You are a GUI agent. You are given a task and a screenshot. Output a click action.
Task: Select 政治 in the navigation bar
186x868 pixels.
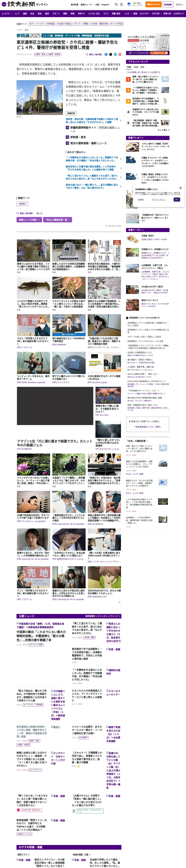click(x=40, y=14)
